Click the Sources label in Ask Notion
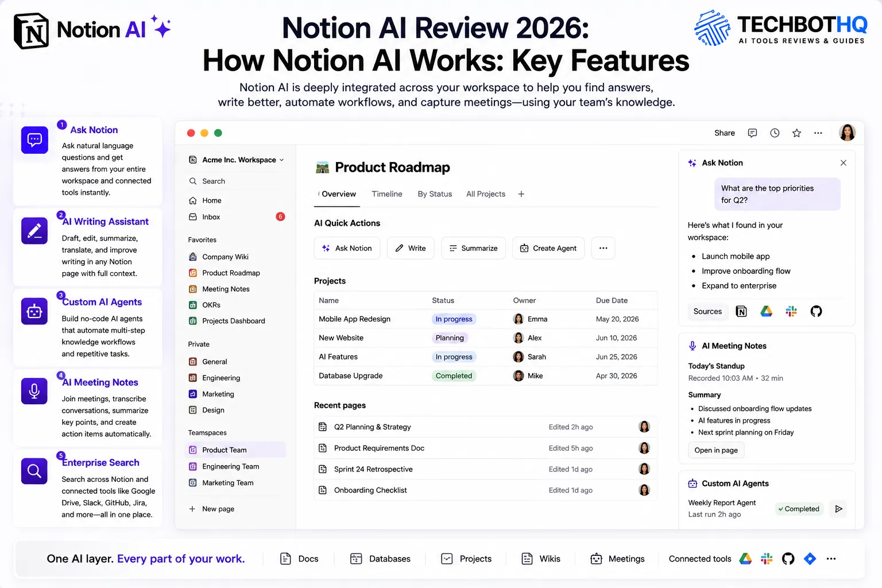The image size is (882, 588). 707,311
